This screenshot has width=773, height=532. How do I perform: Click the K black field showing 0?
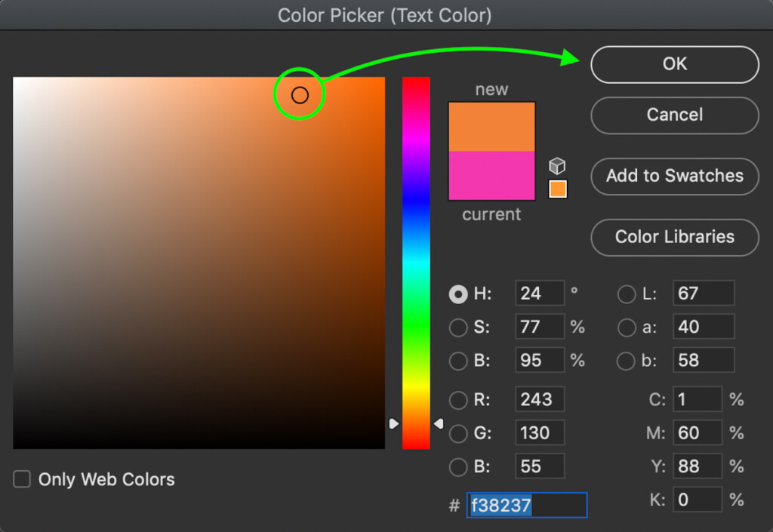point(698,500)
